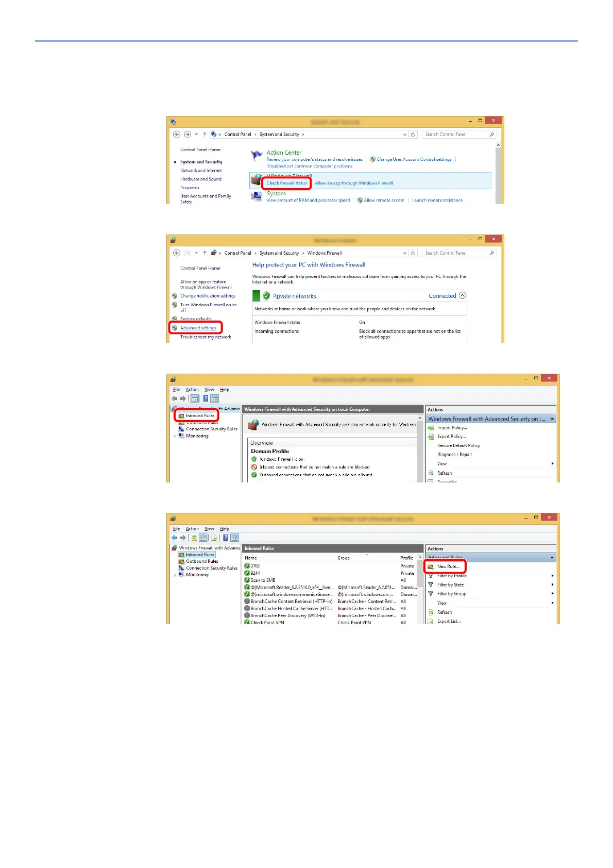Click Launch remote assistance link
Viewport: 613px width, 868px height.
coord(437,201)
